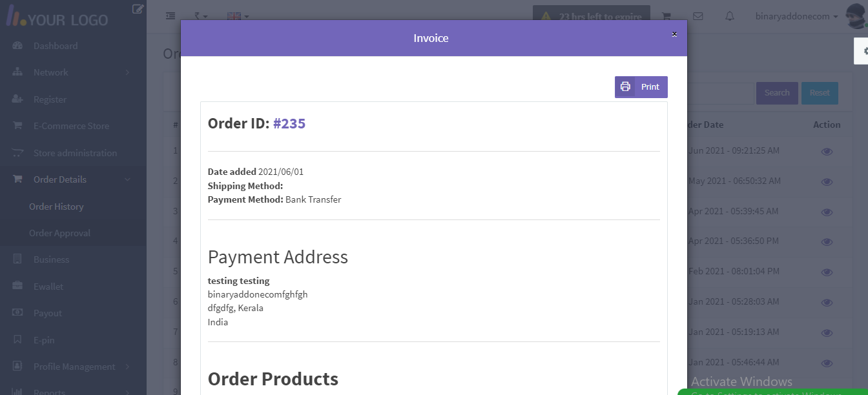View order with time 05:28:03 AM

827,302
